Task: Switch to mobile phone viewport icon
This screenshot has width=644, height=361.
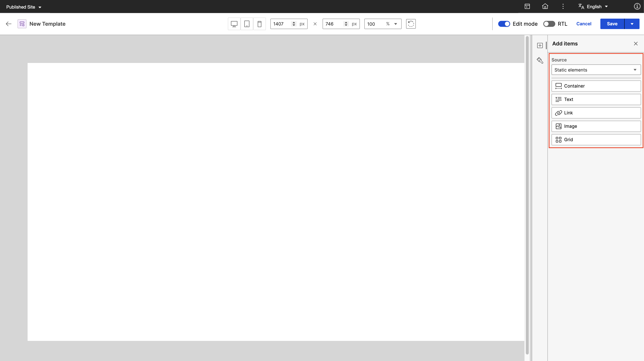Action: point(260,24)
